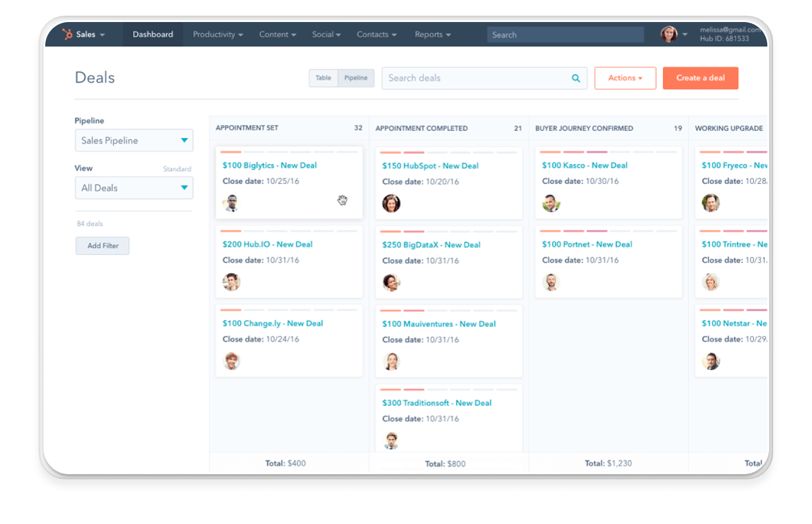Switch to Table view

(323, 78)
